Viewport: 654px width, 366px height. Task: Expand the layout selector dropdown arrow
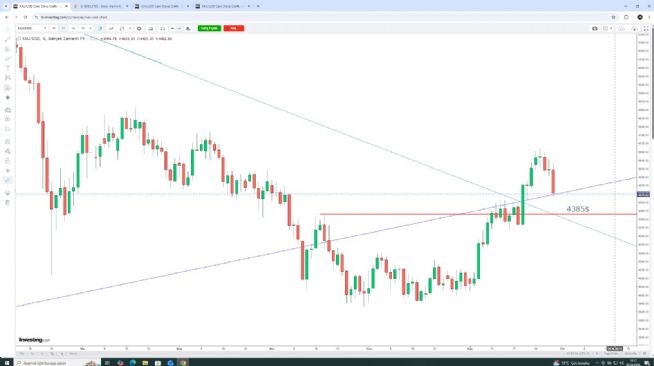[x=611, y=28]
